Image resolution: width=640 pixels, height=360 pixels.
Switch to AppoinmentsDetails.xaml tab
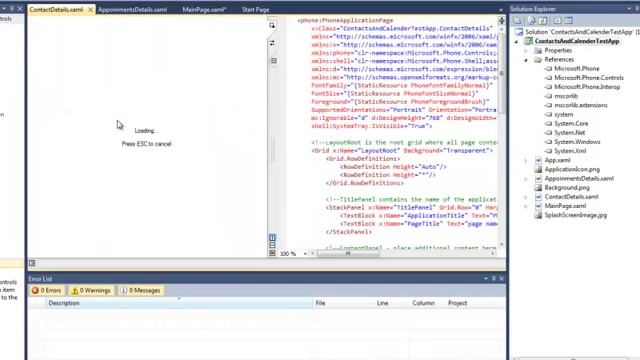coord(132,9)
